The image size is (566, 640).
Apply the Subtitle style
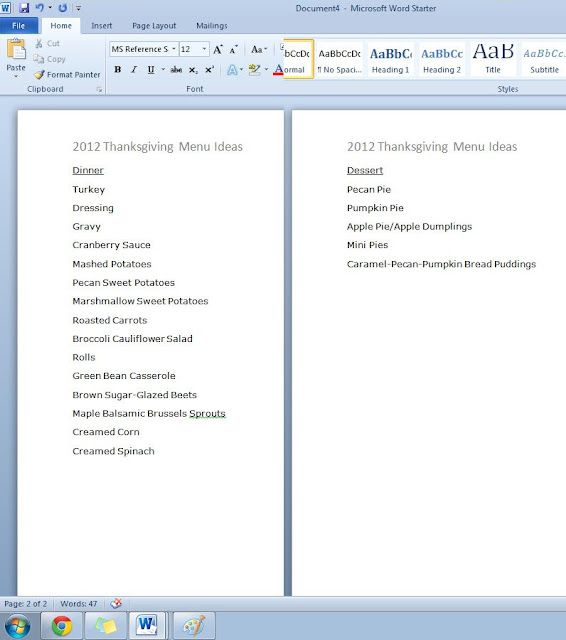coord(544,59)
